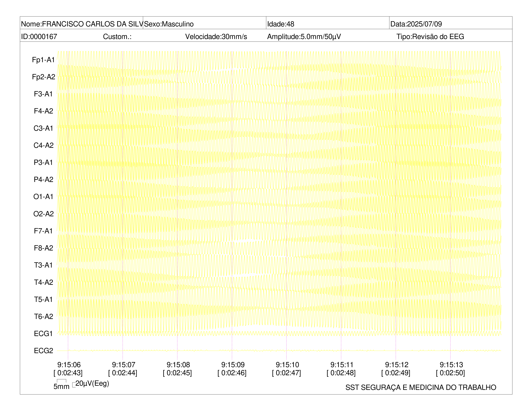
Task: Select the F7-A1 channel label
Action: tap(43, 231)
